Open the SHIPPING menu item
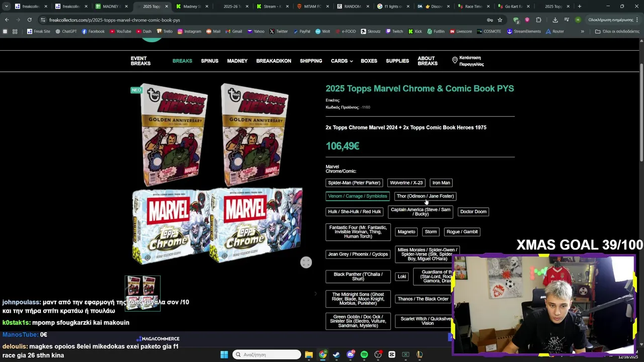 pos(311,61)
